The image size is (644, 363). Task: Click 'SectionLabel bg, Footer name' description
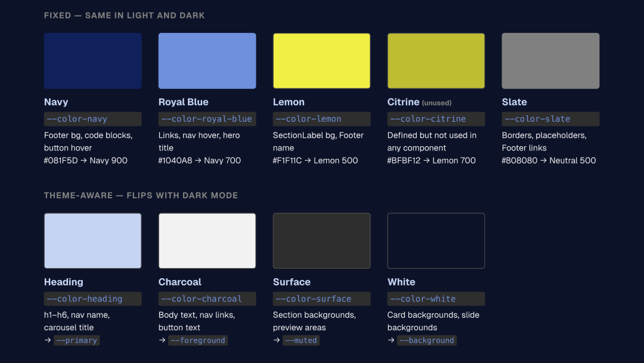318,141
